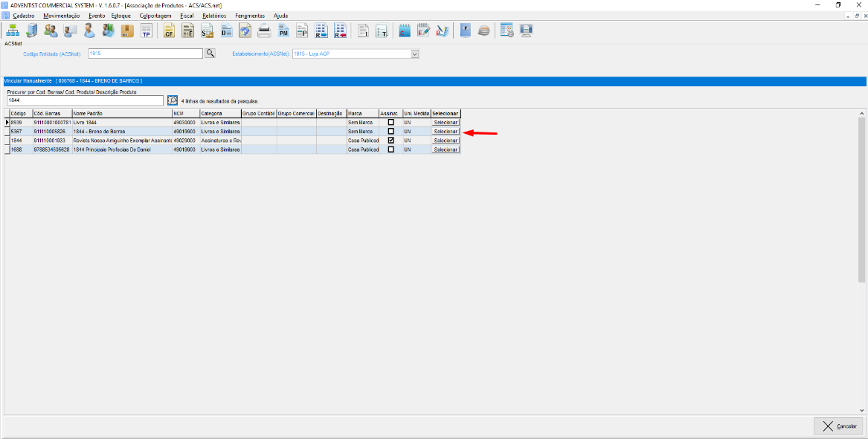Toggle Assinat. checkbox for Livro 1844
Image resolution: width=868 pixels, height=439 pixels.
[390, 122]
